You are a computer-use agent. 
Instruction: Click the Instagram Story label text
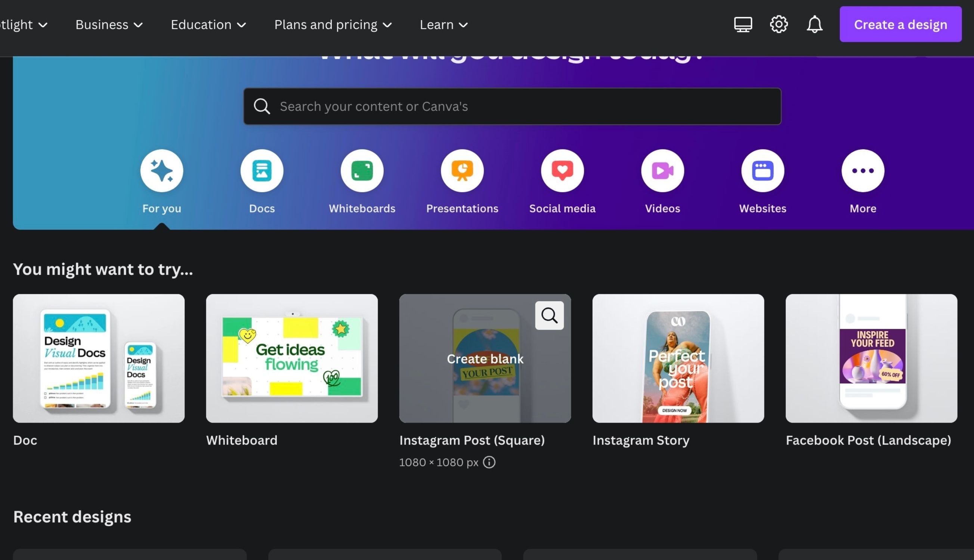[641, 441]
